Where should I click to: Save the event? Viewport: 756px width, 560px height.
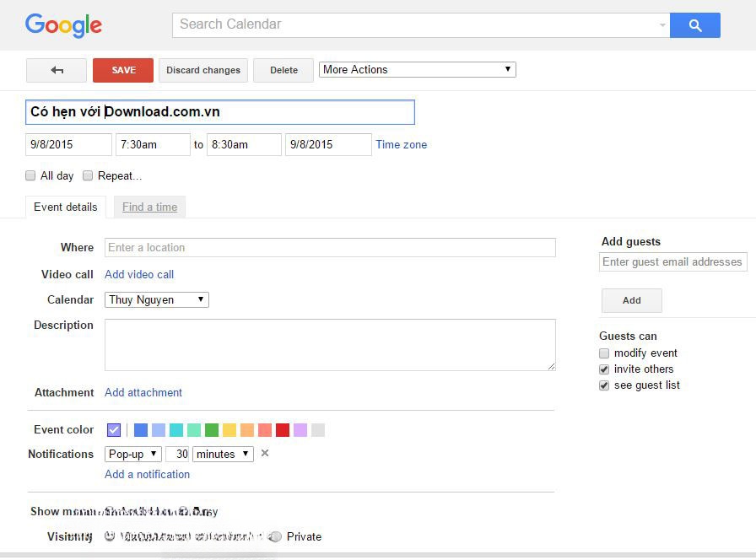(x=123, y=70)
